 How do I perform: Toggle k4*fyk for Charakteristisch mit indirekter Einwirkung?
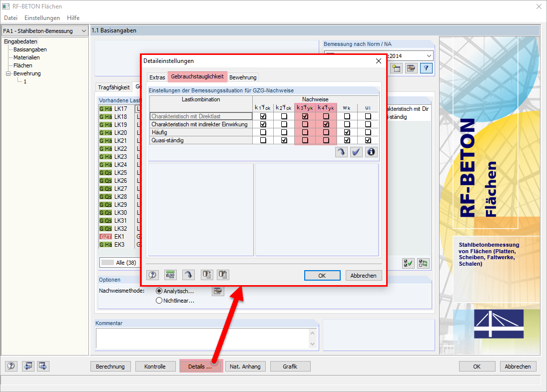point(326,124)
